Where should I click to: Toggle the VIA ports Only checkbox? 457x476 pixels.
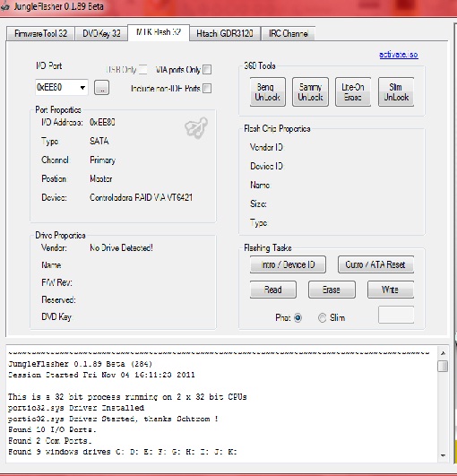pos(207,70)
